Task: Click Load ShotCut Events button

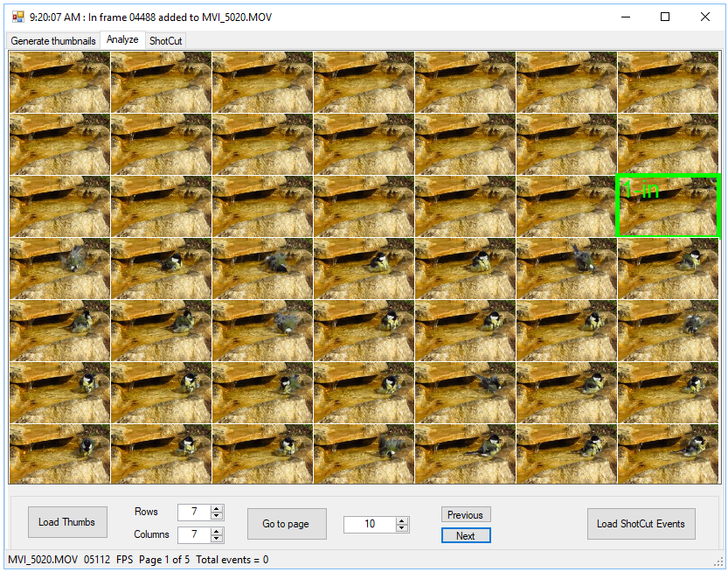Action: [641, 524]
